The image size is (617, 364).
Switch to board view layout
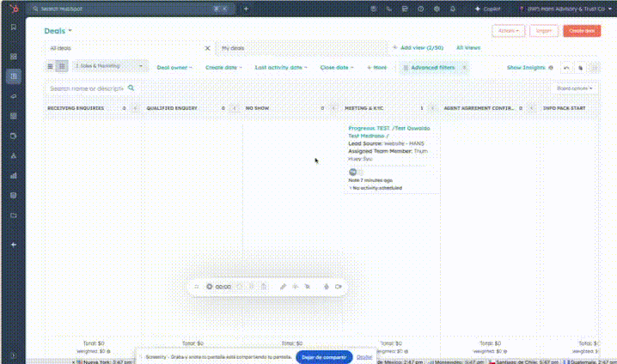coord(62,66)
